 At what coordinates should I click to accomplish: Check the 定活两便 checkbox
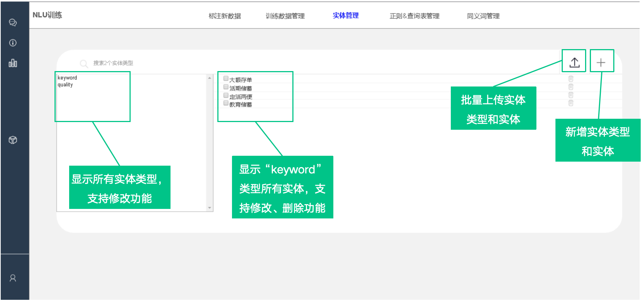tap(226, 95)
